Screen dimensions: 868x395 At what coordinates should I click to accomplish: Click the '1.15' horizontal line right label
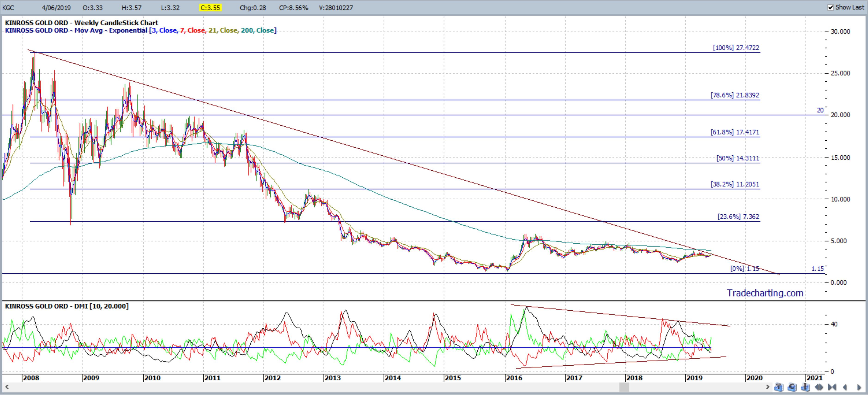817,268
